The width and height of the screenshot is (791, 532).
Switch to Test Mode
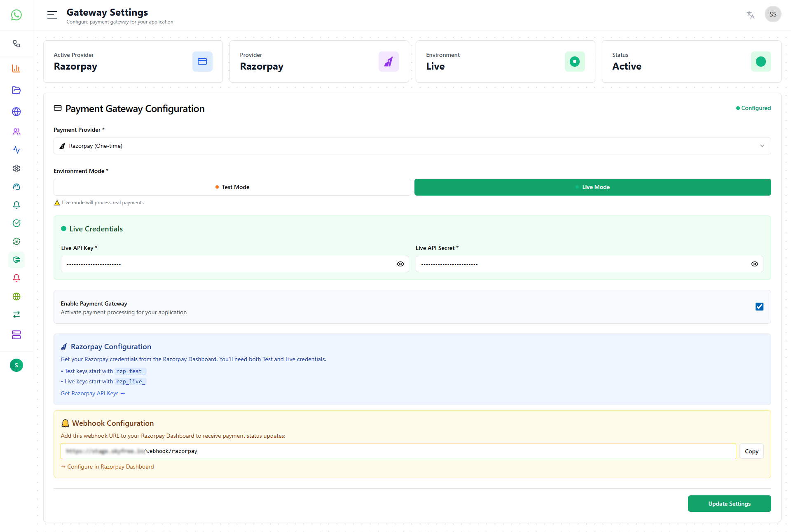[x=232, y=187]
